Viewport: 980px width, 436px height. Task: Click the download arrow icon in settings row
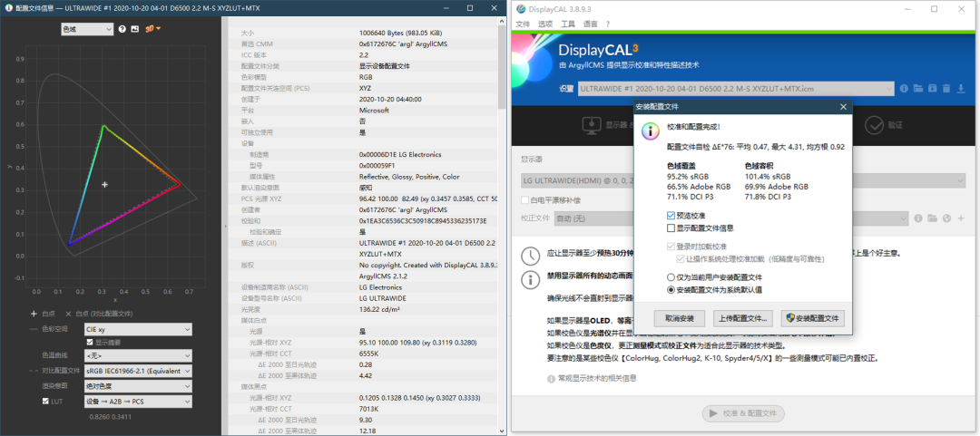(x=961, y=89)
